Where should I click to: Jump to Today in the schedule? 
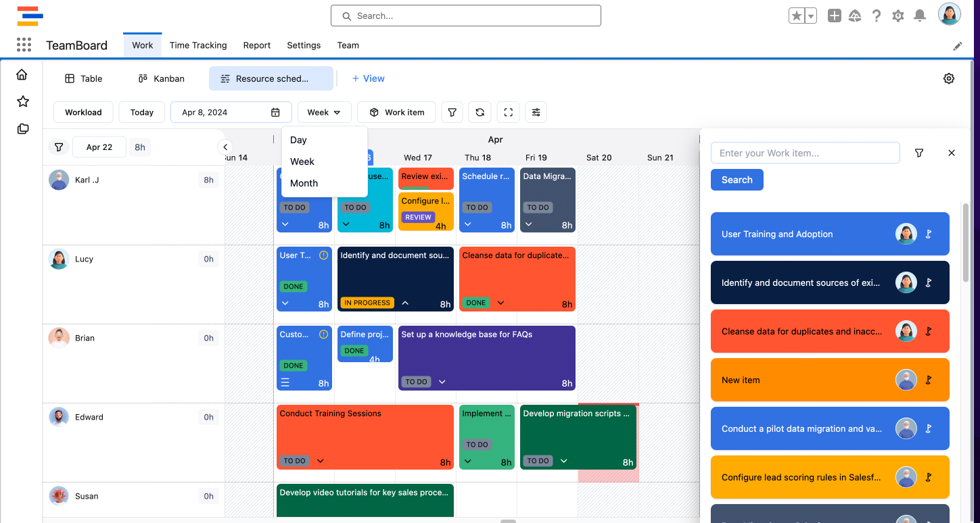click(x=142, y=112)
